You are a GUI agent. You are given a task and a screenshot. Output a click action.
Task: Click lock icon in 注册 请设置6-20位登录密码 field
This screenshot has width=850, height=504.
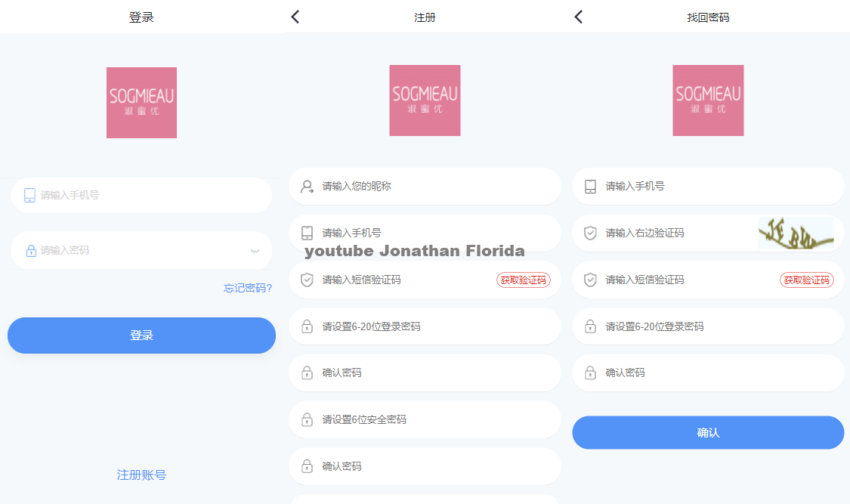307,326
